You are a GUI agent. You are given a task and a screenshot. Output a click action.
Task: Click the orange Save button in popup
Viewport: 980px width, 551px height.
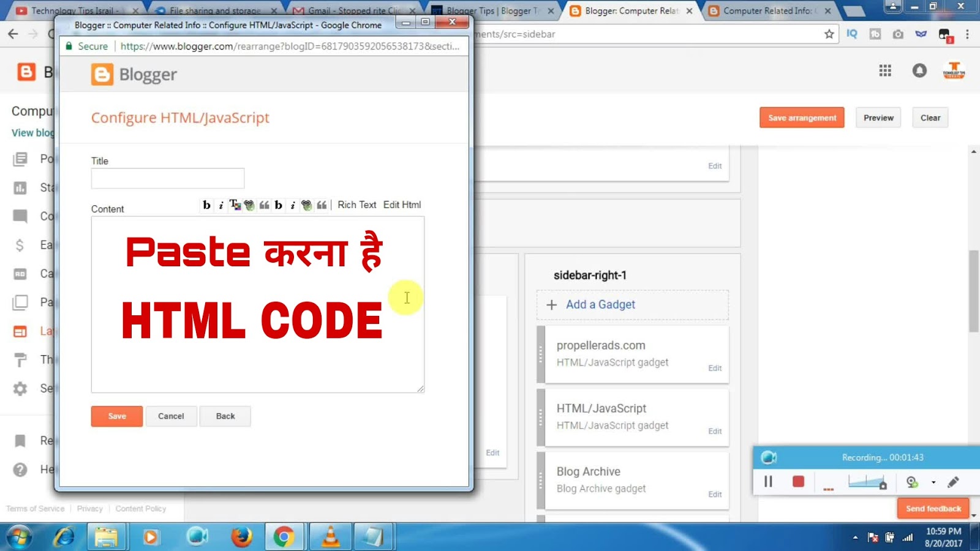click(117, 416)
